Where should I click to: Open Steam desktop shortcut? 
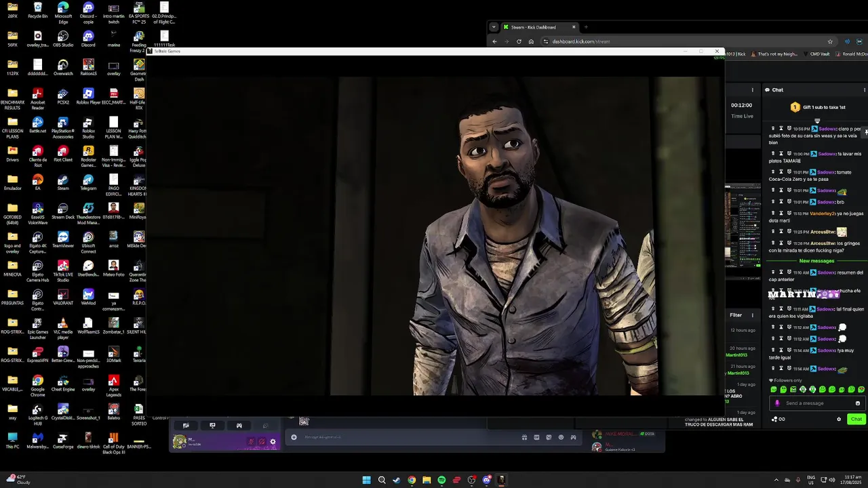click(x=63, y=182)
